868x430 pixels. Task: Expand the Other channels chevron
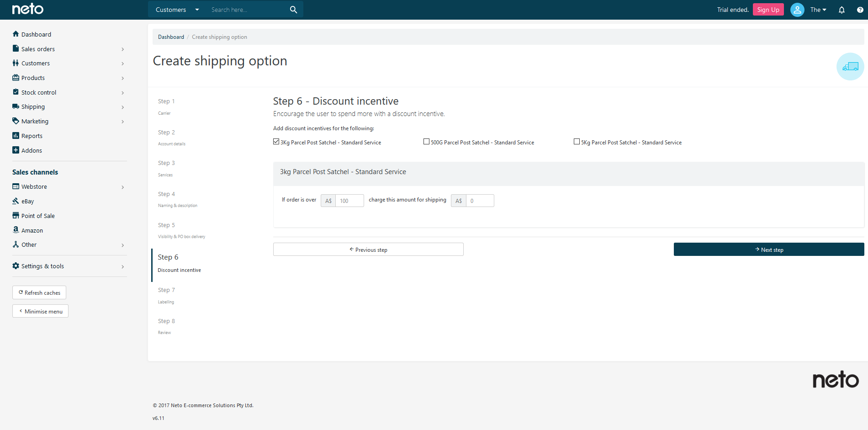point(122,245)
